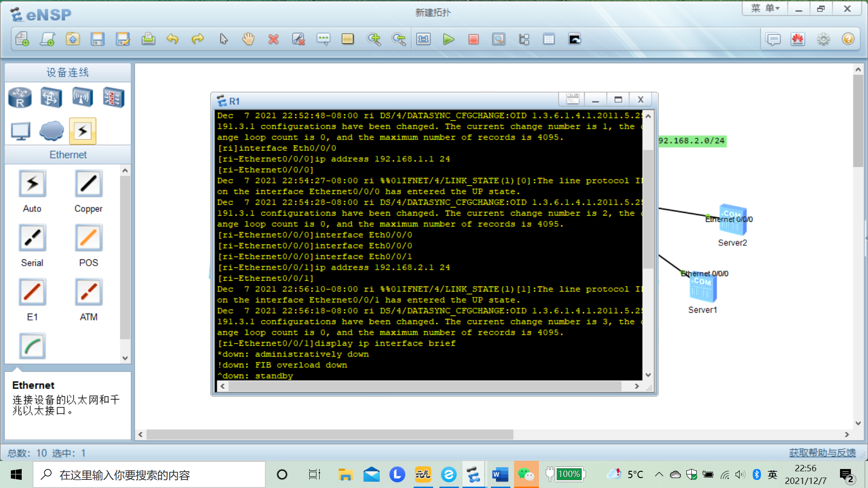Choose the Serial cable type
The width and height of the screenshot is (868, 488).
click(32, 238)
